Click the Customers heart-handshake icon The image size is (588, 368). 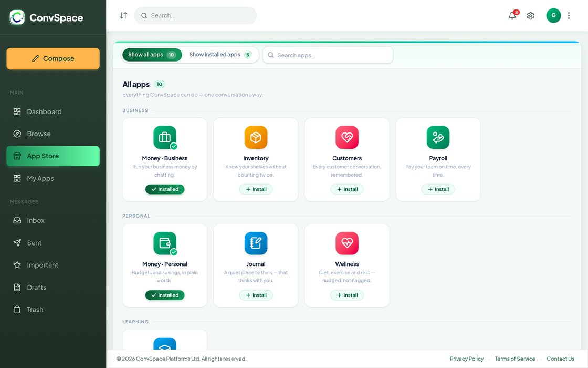347,137
